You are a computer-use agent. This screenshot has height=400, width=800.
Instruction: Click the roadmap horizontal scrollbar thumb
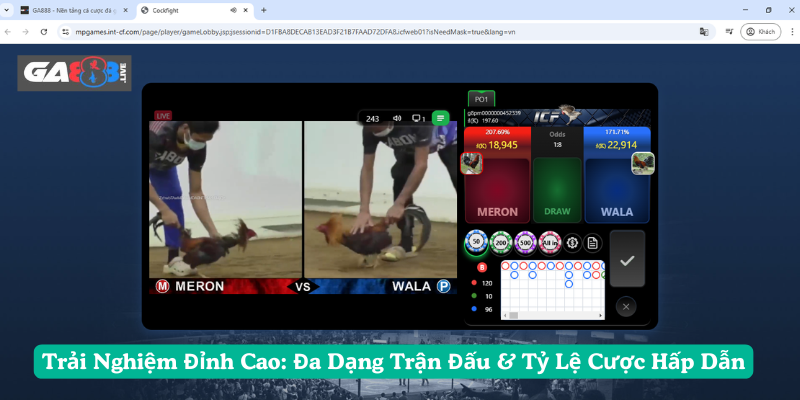tap(514, 315)
